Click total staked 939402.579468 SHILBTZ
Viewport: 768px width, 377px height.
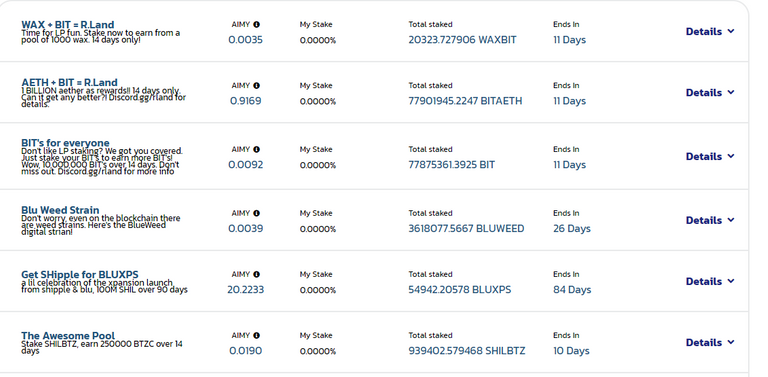(x=467, y=351)
